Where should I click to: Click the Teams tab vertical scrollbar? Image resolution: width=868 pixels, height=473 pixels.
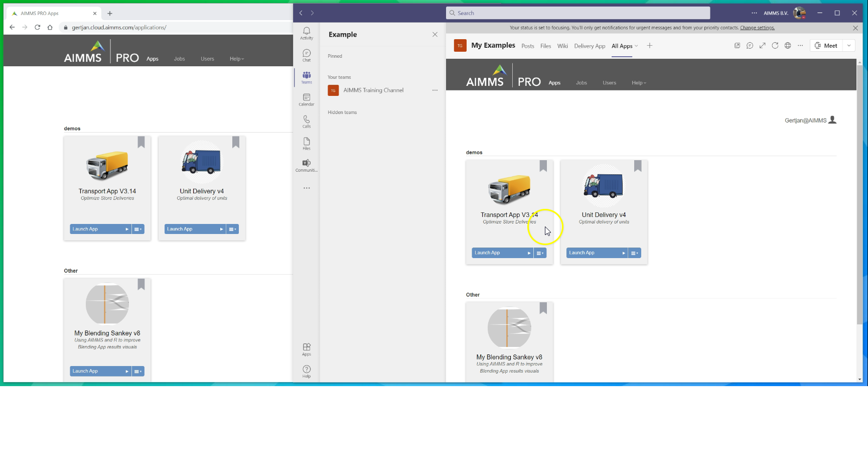(859, 194)
